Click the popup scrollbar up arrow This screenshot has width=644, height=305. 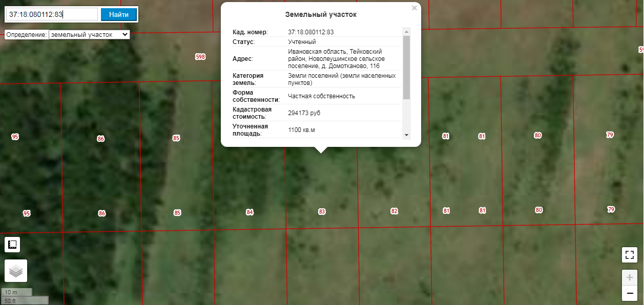(406, 31)
